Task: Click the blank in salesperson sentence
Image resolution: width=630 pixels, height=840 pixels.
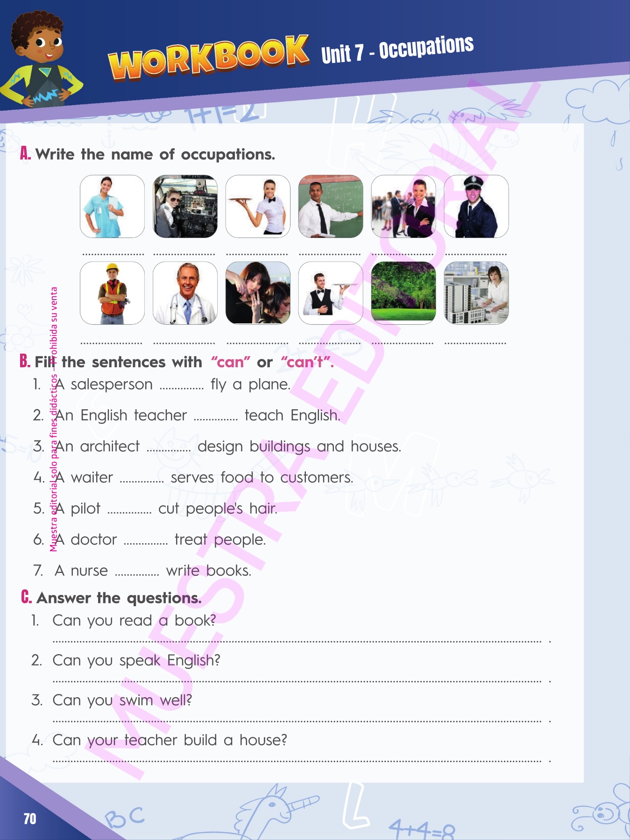Action: tap(182, 387)
